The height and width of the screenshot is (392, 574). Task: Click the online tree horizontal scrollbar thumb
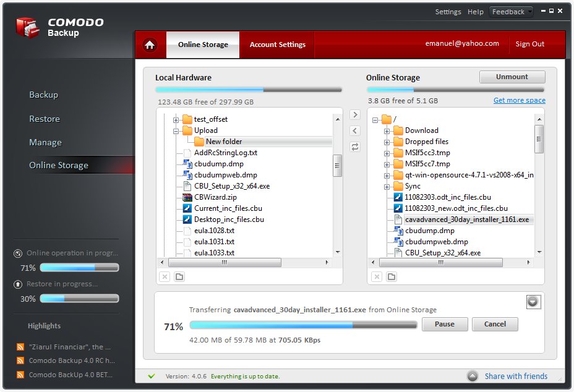click(x=441, y=262)
